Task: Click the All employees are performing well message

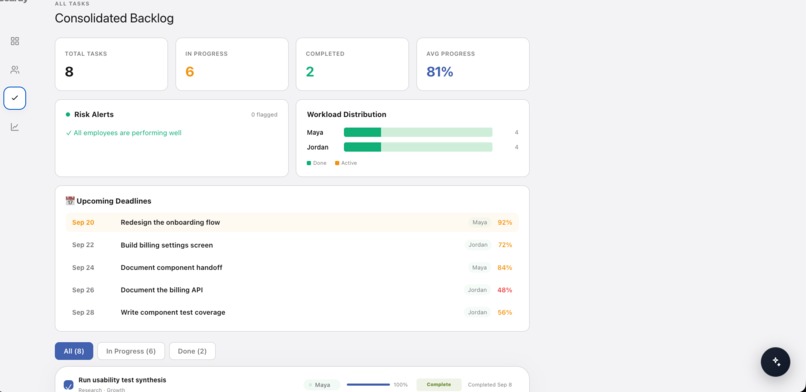Action: coord(124,133)
